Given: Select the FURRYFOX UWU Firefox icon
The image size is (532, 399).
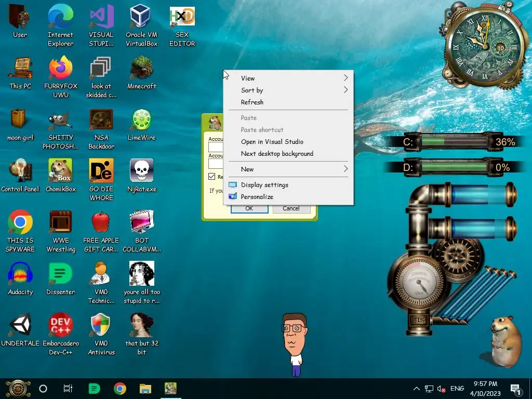Looking at the screenshot, I should pyautogui.click(x=60, y=77).
